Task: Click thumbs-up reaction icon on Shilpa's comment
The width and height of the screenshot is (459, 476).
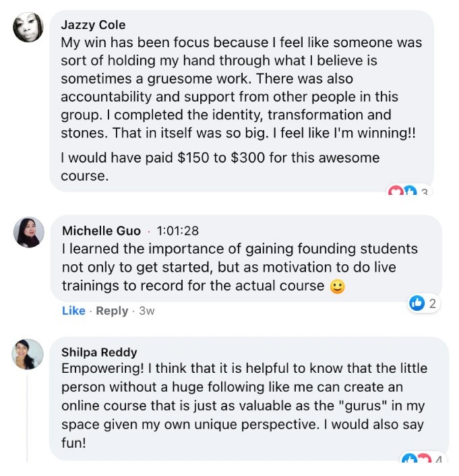Action: [x=408, y=460]
